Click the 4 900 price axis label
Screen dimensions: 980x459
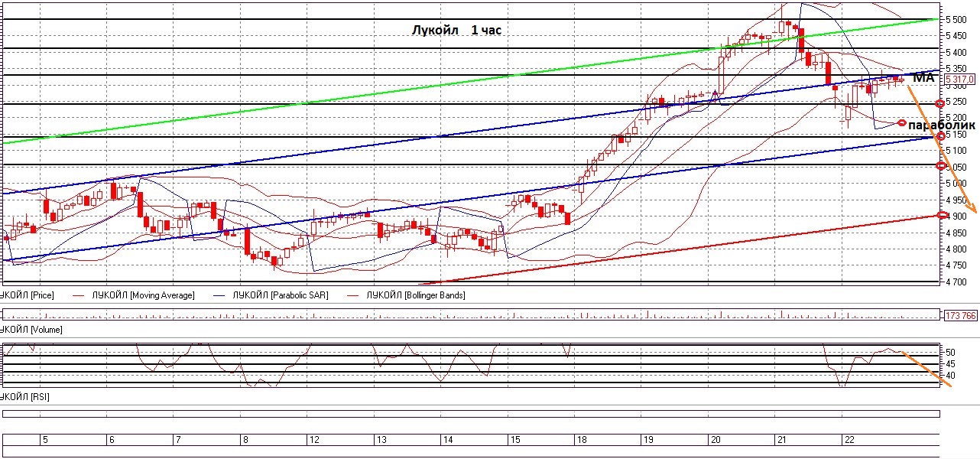[x=956, y=216]
